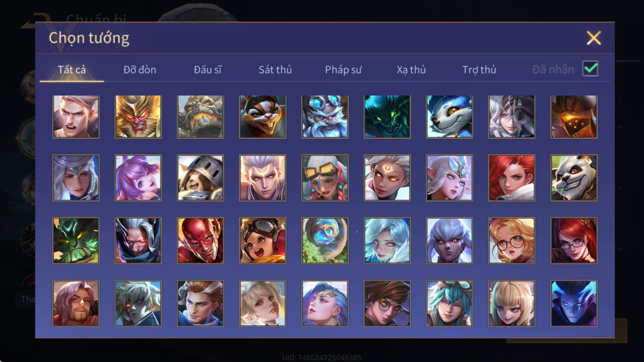Choose the pilot girl with aviator goggles
Screen dimensions: 644x362
[262, 241]
